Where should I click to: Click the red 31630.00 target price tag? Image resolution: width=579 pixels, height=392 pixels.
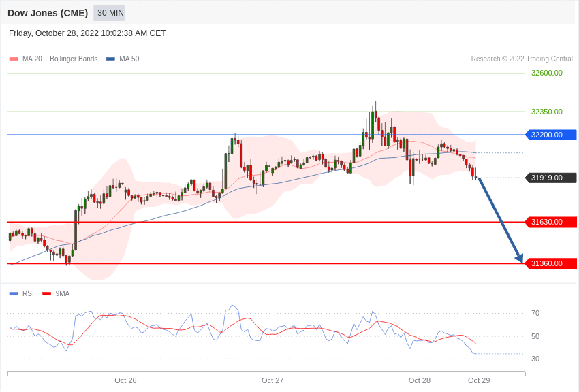tap(551, 222)
